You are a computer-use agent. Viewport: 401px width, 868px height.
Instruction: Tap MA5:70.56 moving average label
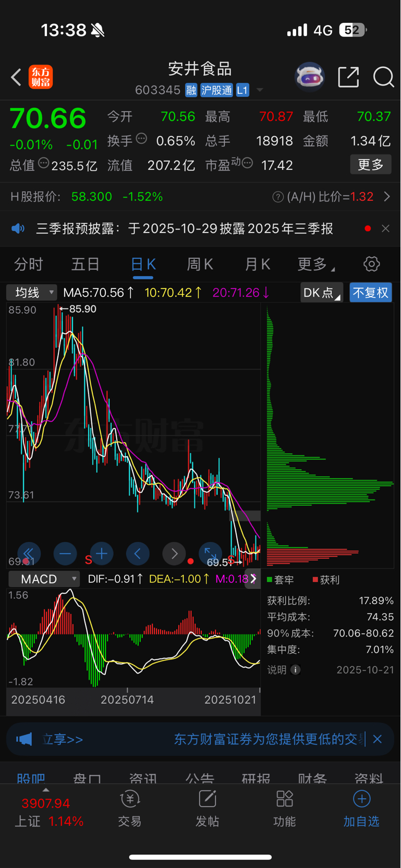99,292
